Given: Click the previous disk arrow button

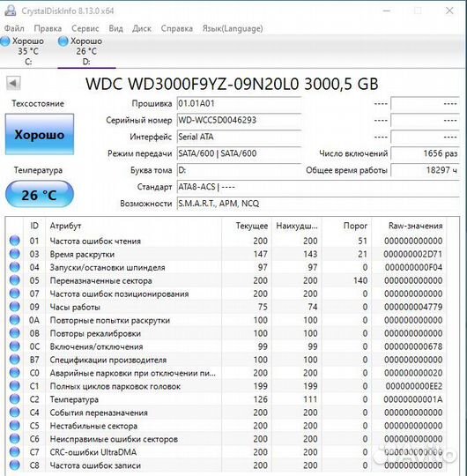Looking at the screenshot, I should coord(13,83).
